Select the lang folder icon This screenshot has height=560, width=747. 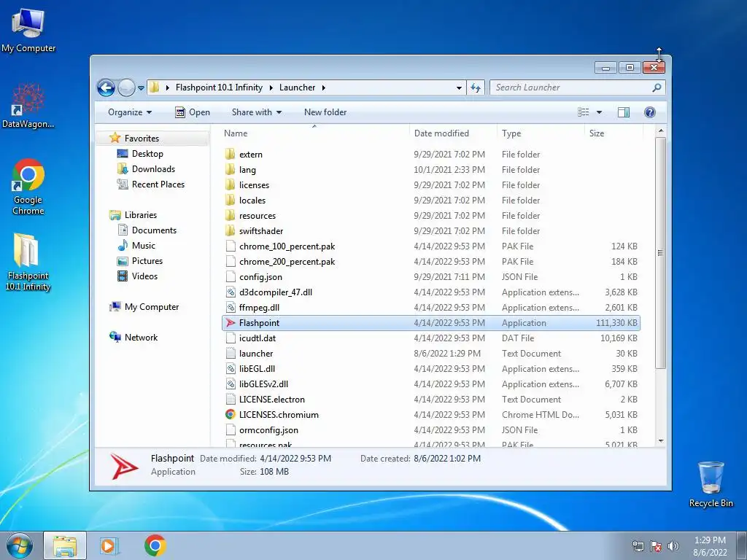230,169
